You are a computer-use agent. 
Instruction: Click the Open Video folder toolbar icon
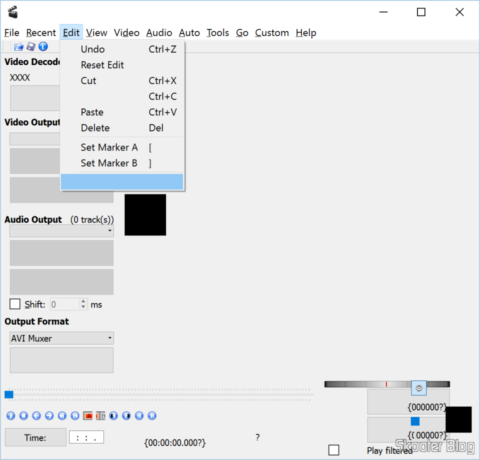(19, 47)
